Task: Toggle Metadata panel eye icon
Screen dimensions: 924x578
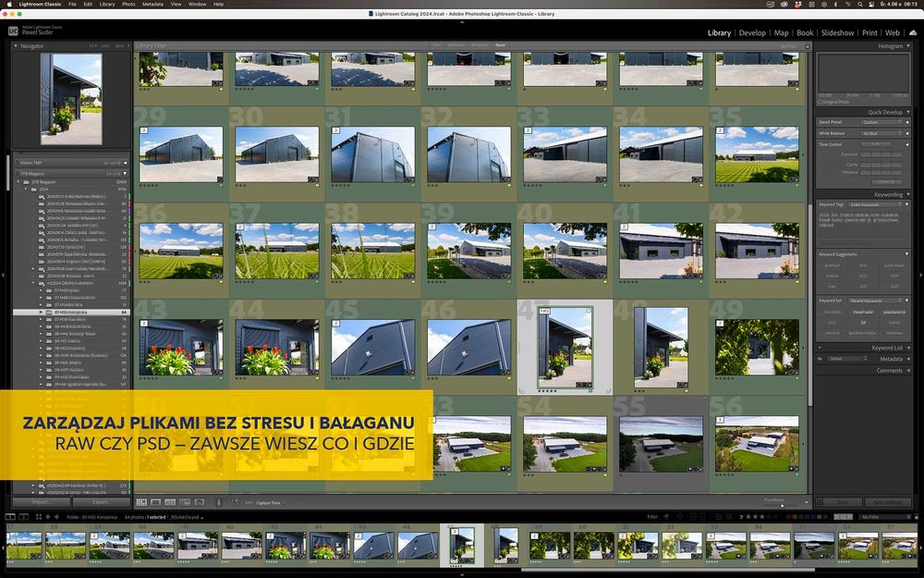Action: coord(820,359)
